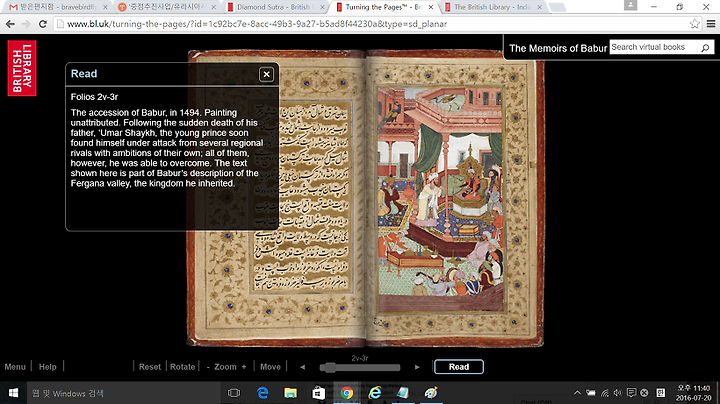
Task: Zoom in with the plus control
Action: [244, 367]
